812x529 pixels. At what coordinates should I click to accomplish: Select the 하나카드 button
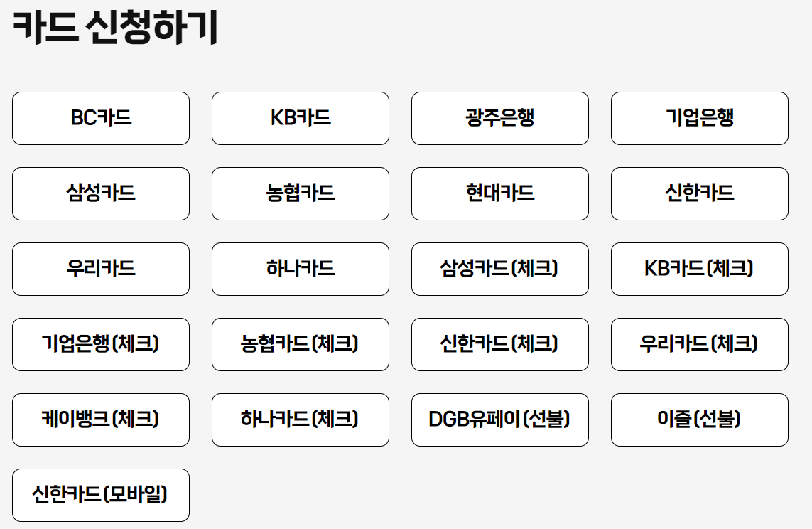(x=300, y=269)
